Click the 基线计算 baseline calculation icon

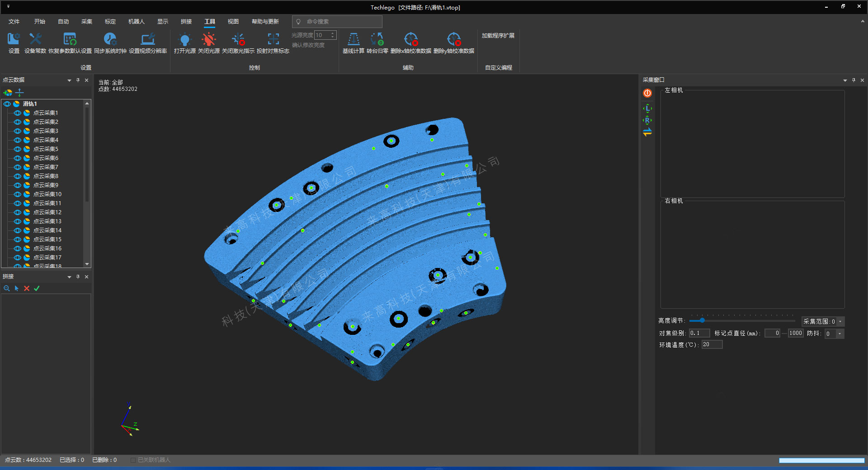(353, 39)
